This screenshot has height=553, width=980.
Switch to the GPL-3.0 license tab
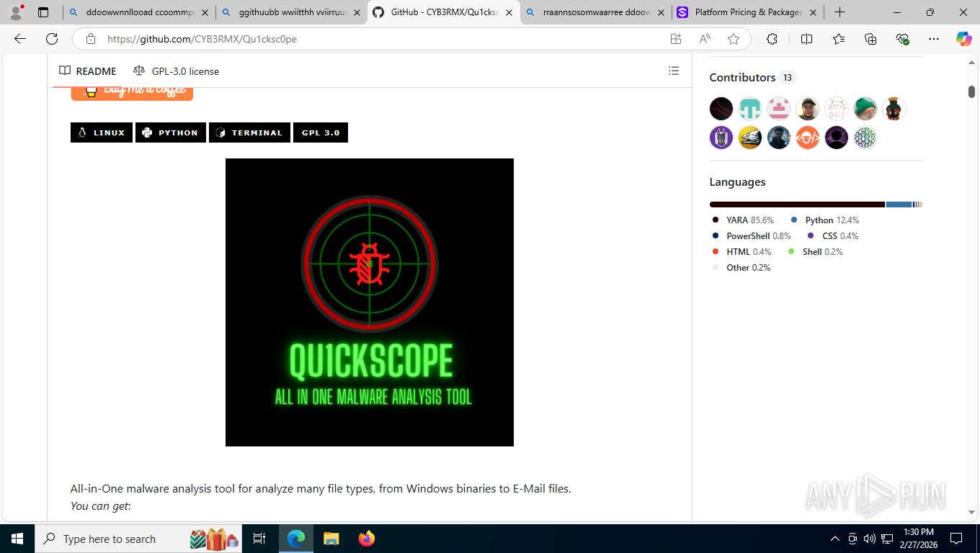177,71
